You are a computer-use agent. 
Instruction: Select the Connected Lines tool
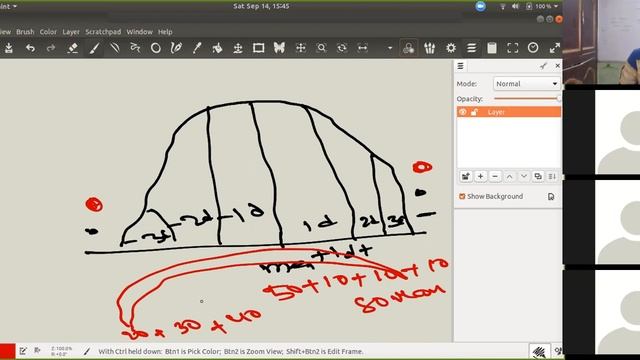point(135,48)
